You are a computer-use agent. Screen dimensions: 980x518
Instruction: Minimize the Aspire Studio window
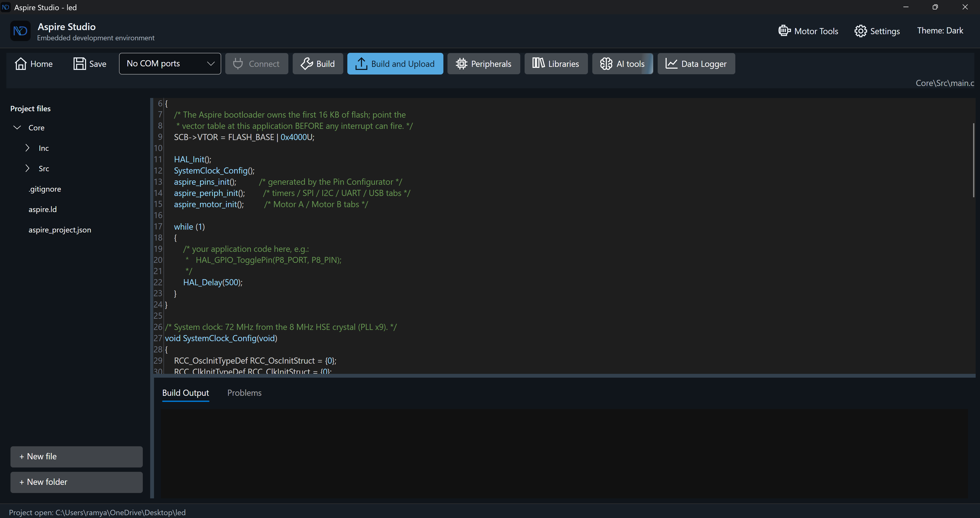(x=906, y=7)
